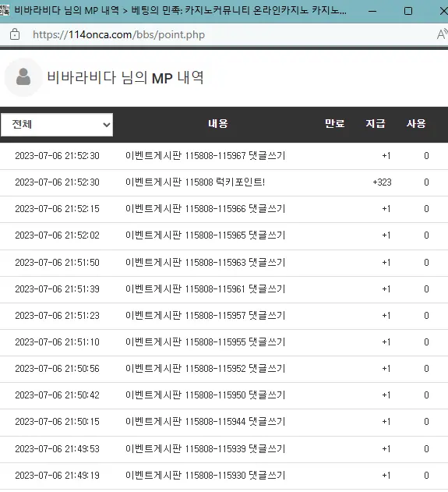Click the site favicon in title bar
The width and height of the screenshot is (448, 492).
(x=5, y=11)
